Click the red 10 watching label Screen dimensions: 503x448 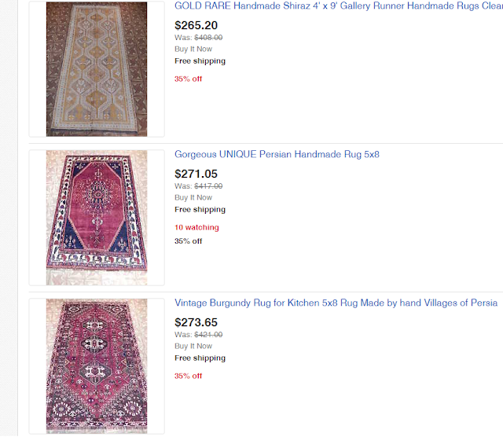(196, 228)
